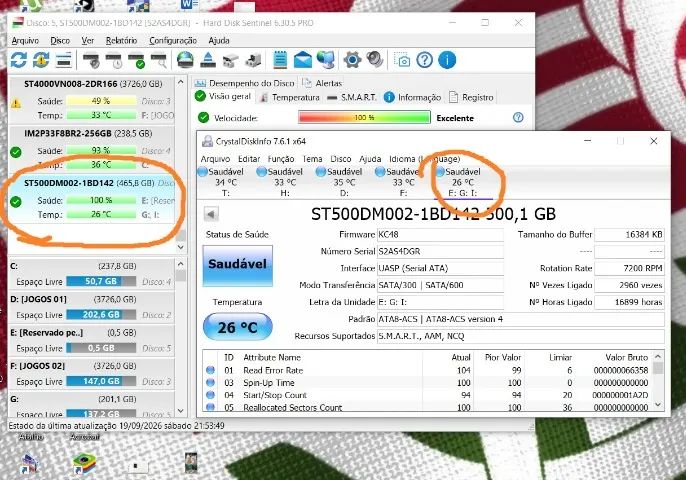Image resolution: width=686 pixels, height=480 pixels.
Task: Open configuration via the gear toolbar icon
Action: (352, 60)
